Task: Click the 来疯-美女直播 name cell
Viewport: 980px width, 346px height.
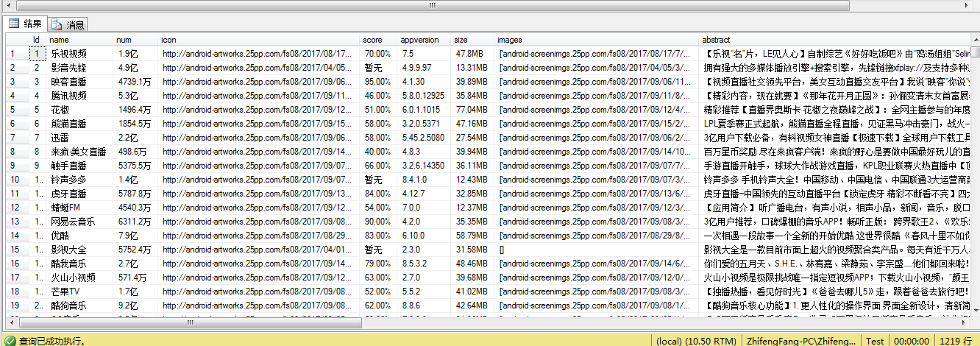Action: click(80, 152)
